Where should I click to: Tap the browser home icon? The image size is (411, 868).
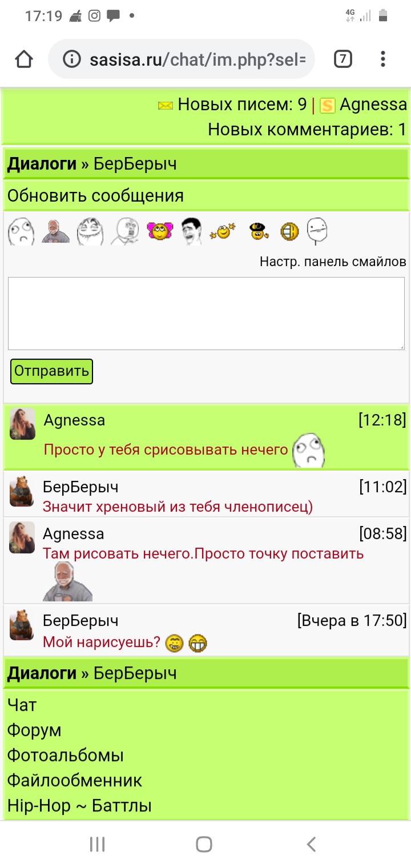pyautogui.click(x=23, y=59)
